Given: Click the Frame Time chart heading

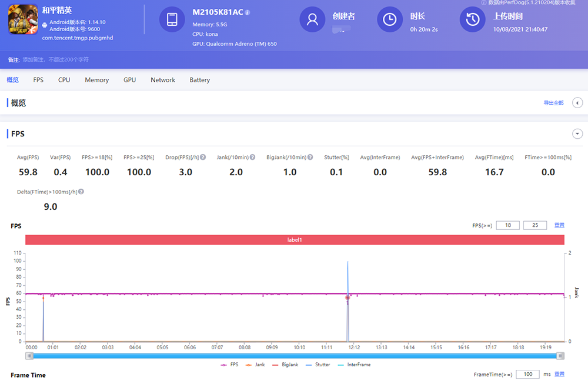Looking at the screenshot, I should [28, 375].
